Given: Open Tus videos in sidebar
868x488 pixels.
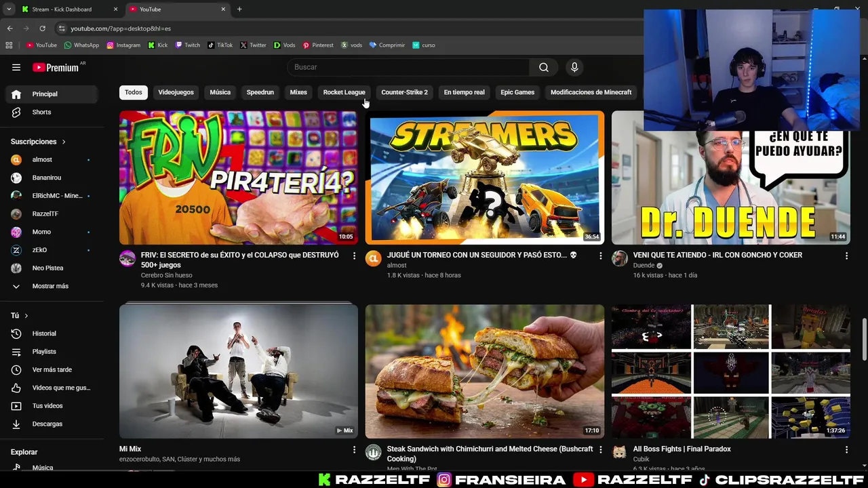Looking at the screenshot, I should tap(52, 406).
